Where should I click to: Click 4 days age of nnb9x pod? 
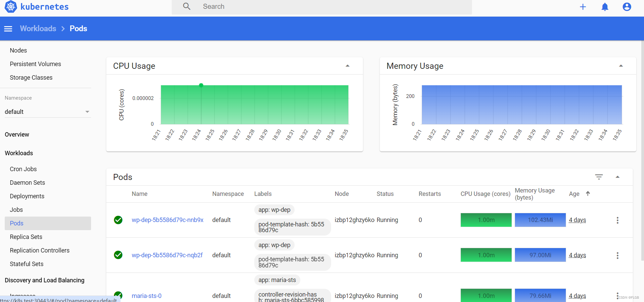[577, 220]
